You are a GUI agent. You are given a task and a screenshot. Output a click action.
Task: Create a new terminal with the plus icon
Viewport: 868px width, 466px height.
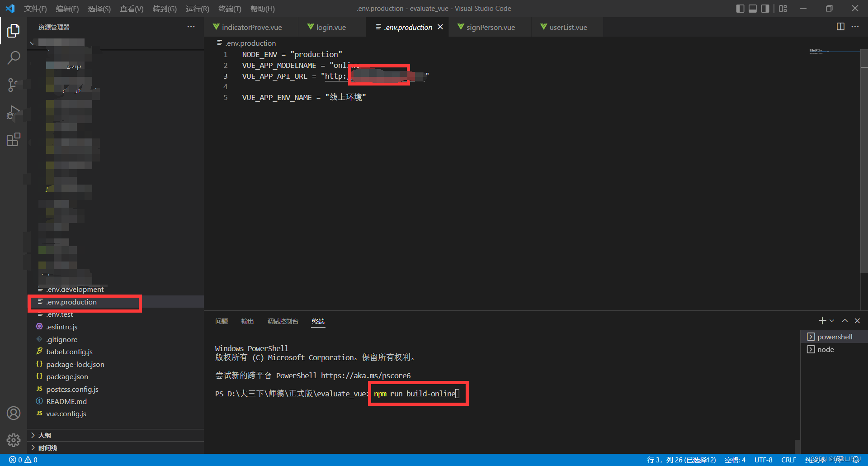[822, 321]
